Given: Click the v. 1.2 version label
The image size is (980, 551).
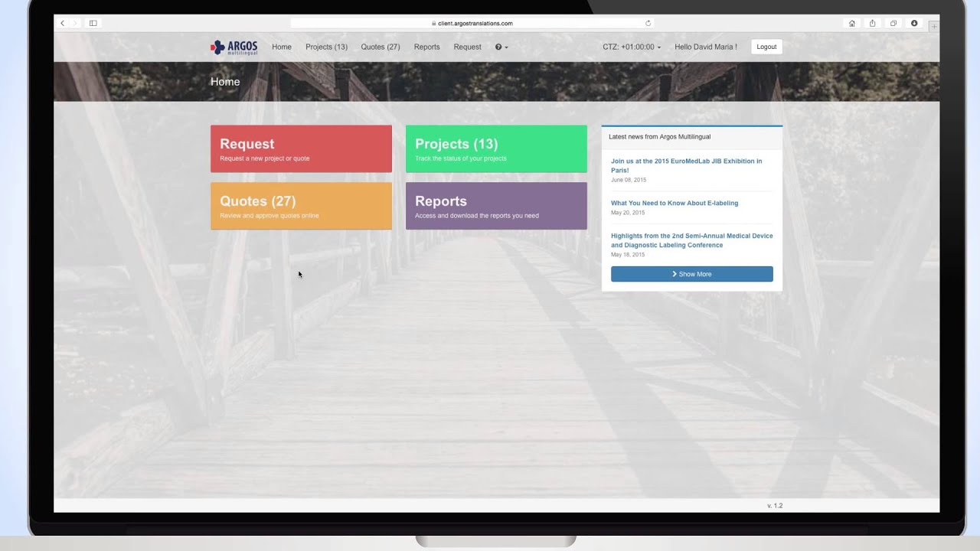Looking at the screenshot, I should (775, 506).
